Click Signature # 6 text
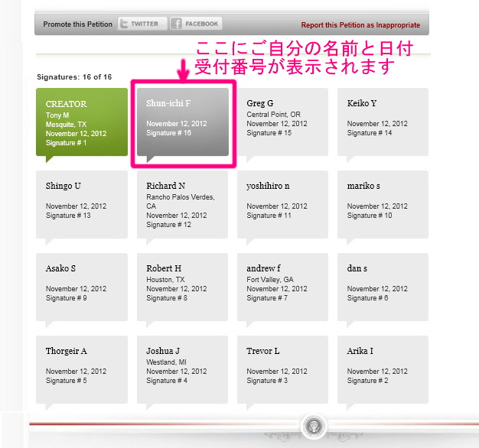479x448 pixels. pyautogui.click(x=367, y=298)
